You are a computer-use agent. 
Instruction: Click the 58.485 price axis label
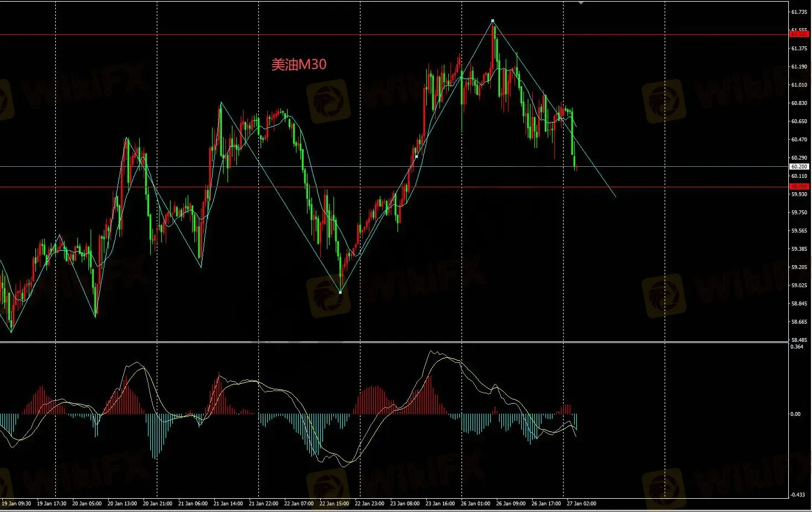point(799,340)
